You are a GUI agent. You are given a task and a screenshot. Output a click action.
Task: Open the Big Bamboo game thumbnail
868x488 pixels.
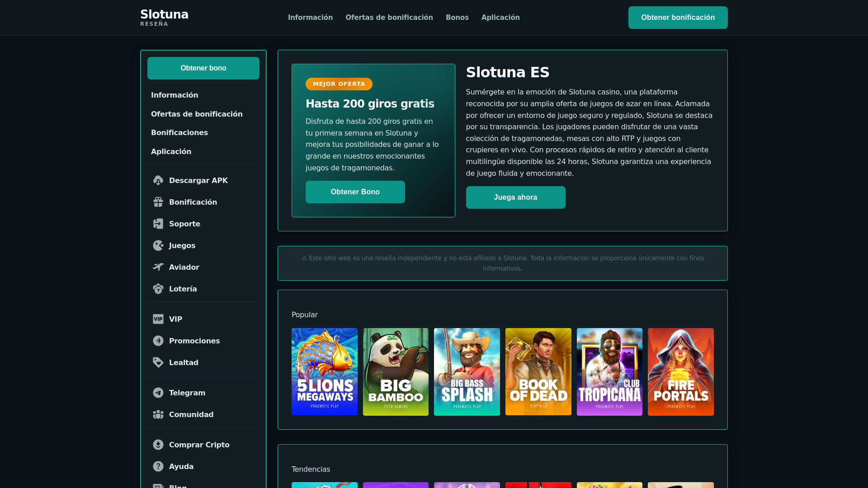396,372
